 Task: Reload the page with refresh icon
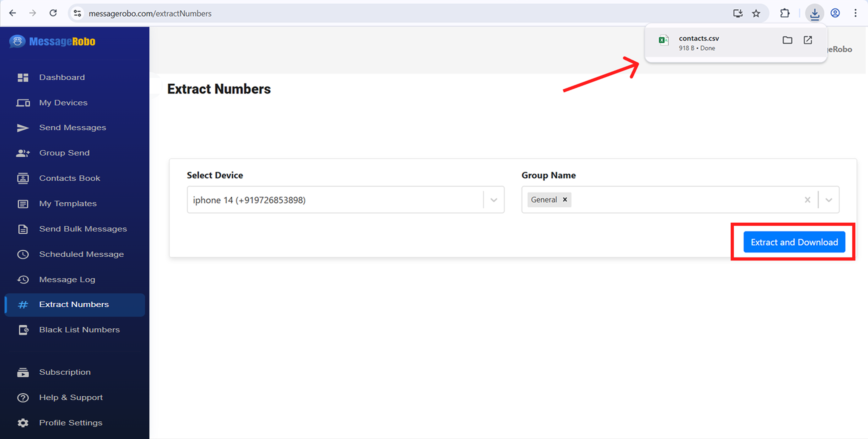pyautogui.click(x=53, y=13)
